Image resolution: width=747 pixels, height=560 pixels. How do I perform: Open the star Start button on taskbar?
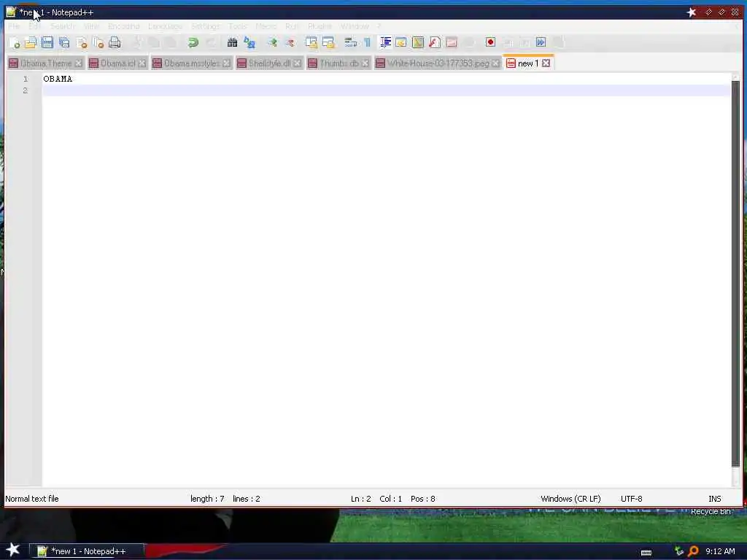(12, 550)
